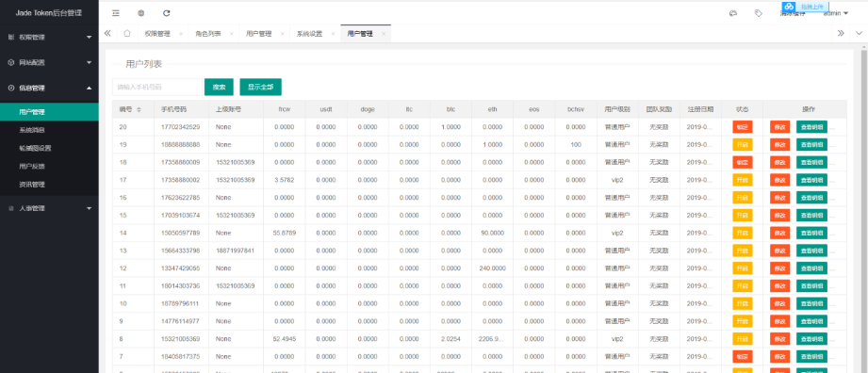Click frcw value 3.5782
Screen dimensions: 868x373
pyautogui.click(x=284, y=180)
